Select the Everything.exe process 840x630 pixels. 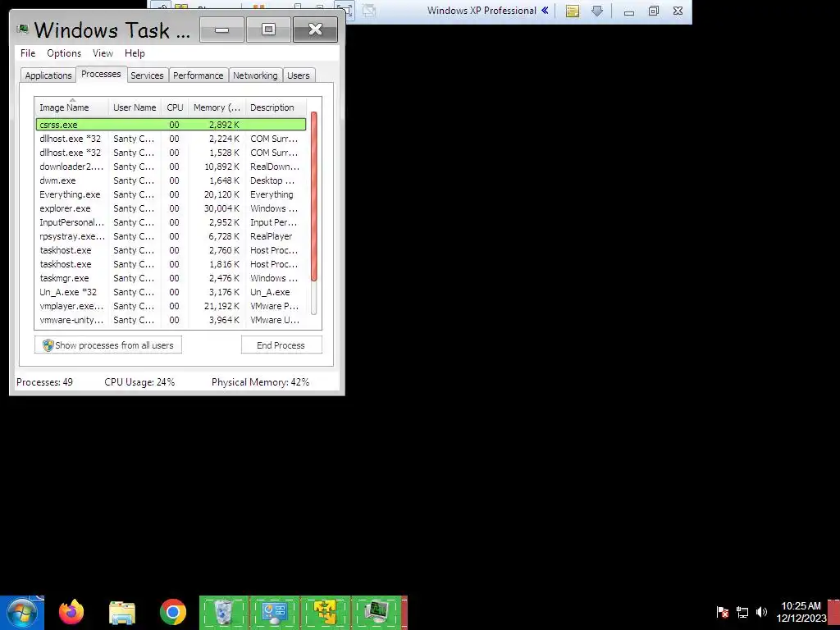(171, 194)
